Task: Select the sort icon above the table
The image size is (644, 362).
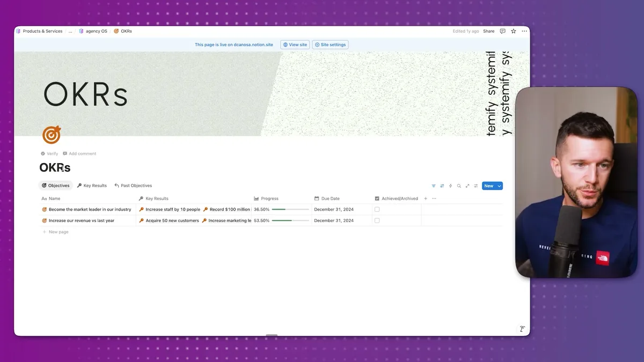Action: tap(442, 186)
